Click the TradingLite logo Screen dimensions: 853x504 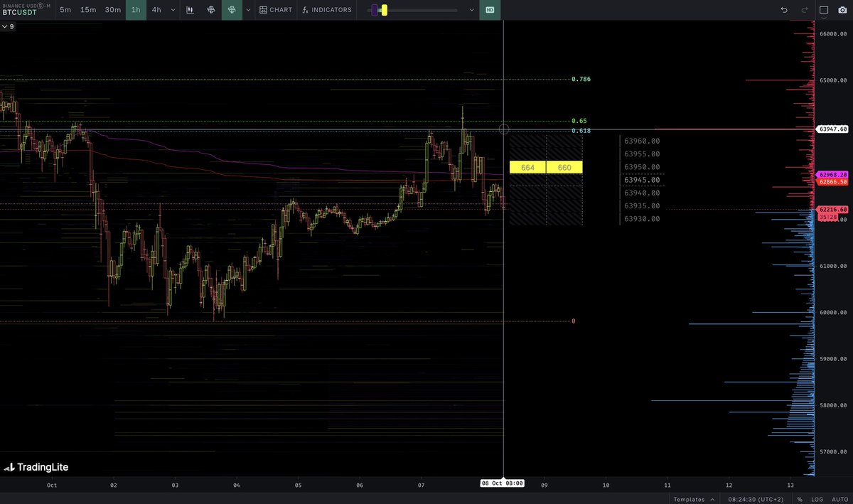36,468
